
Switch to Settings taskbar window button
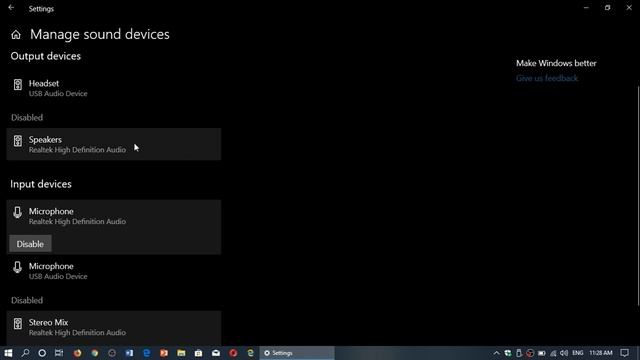[297, 353]
